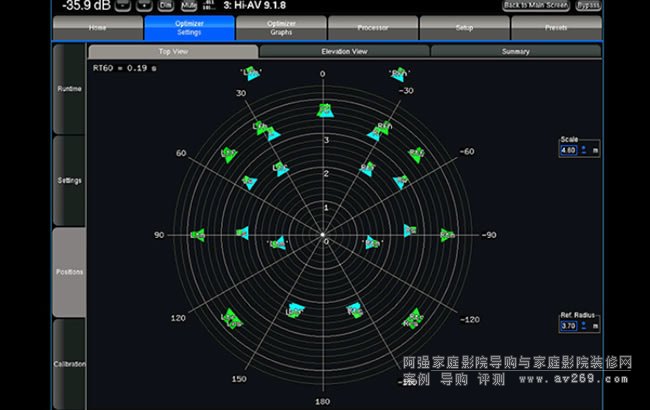Click Back to Main Screen button
This screenshot has height=410, width=650.
coord(535,6)
